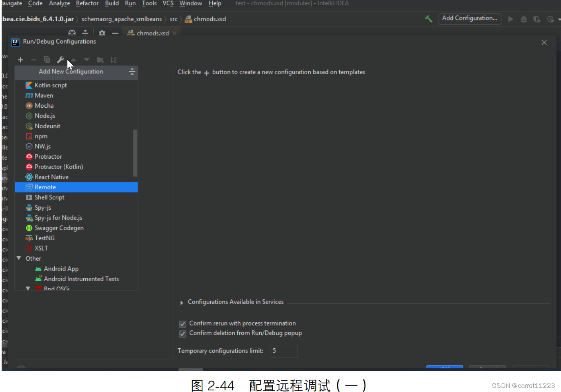The image size is (561, 392).
Task: Click the collapse icon in Add New Configuration header
Action: (x=132, y=71)
